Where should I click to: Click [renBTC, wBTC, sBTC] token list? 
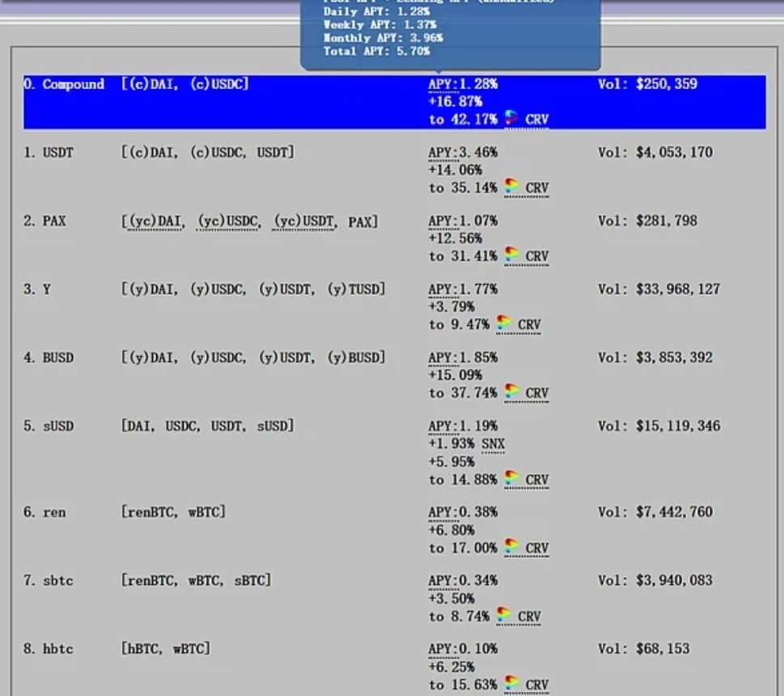tap(196, 580)
